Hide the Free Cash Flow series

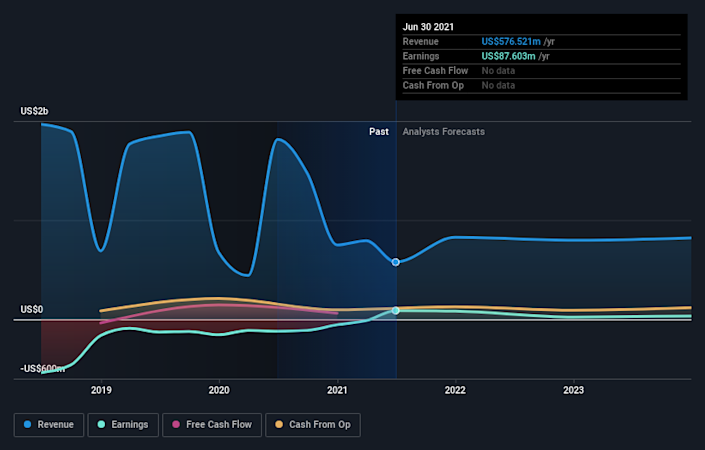(x=210, y=424)
